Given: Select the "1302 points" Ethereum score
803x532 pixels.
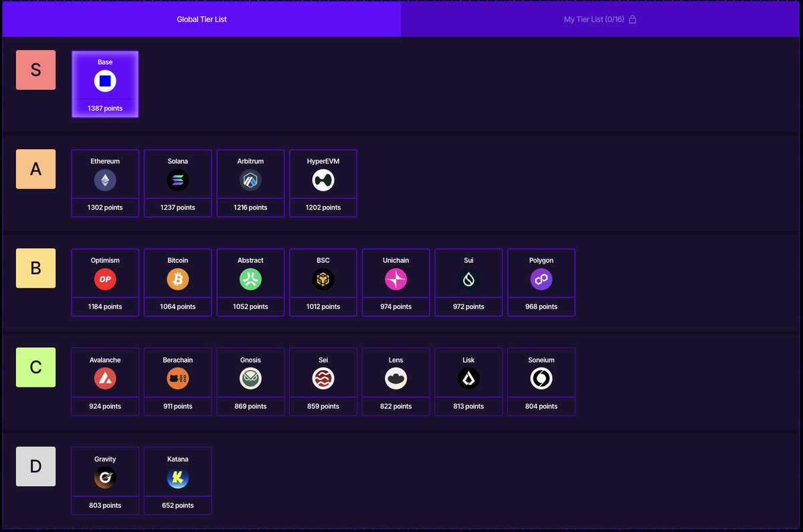Looking at the screenshot, I should pos(105,207).
